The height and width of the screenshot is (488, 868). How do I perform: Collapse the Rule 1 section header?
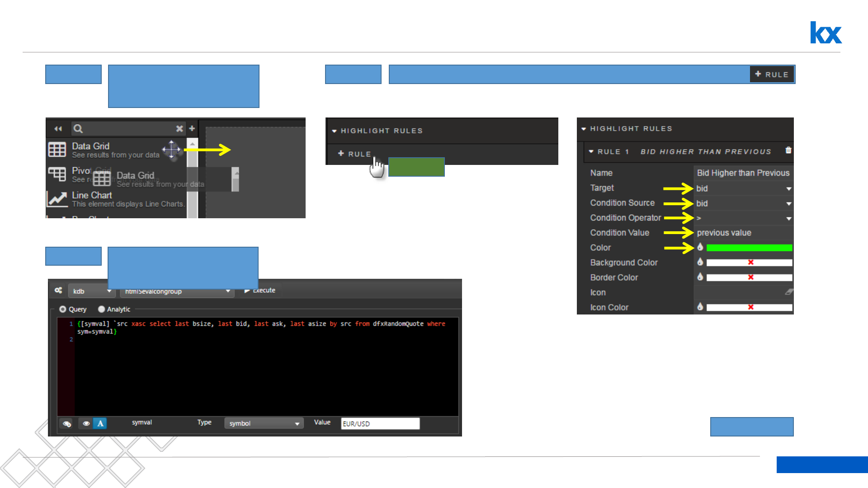[591, 152]
